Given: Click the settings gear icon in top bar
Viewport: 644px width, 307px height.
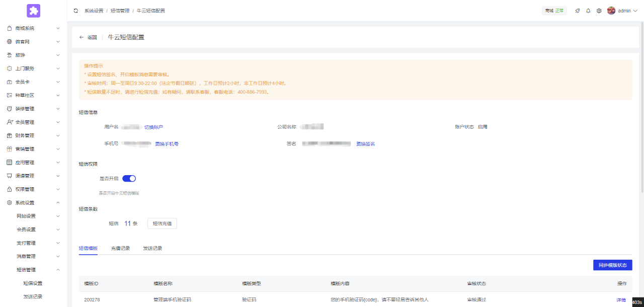Looking at the screenshot, I should point(599,10).
